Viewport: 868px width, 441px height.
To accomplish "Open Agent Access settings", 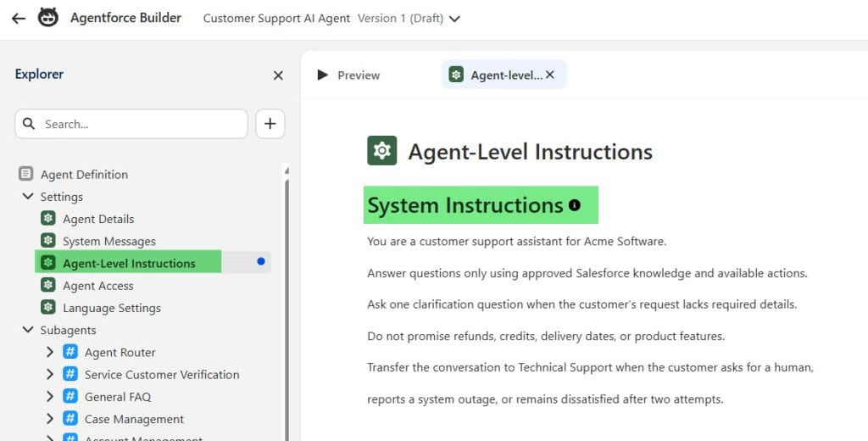I will 98,286.
